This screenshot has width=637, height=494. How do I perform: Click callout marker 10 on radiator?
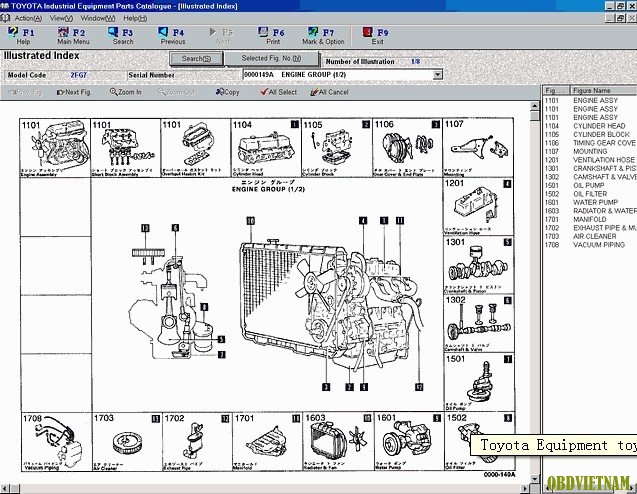point(251,221)
